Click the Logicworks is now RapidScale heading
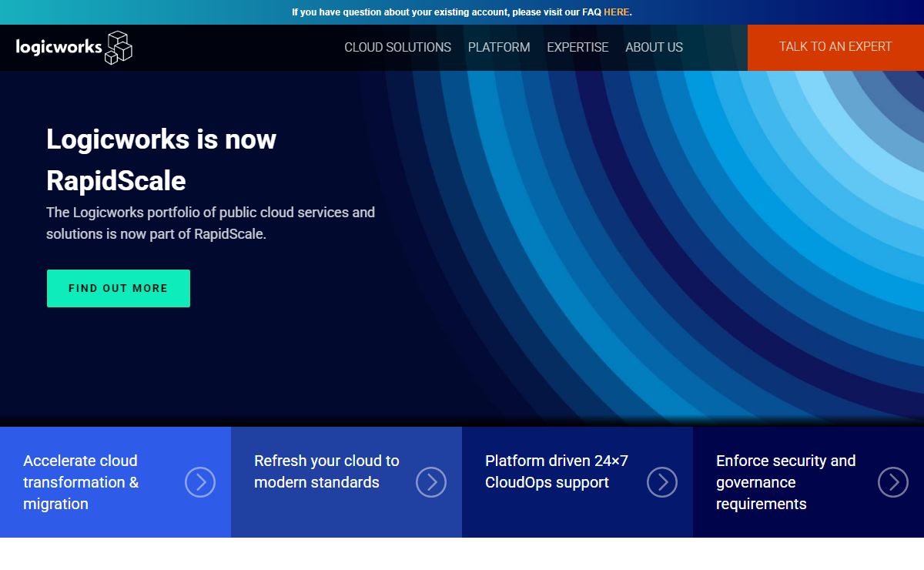Viewport: 924px width, 570px height. coord(161,160)
